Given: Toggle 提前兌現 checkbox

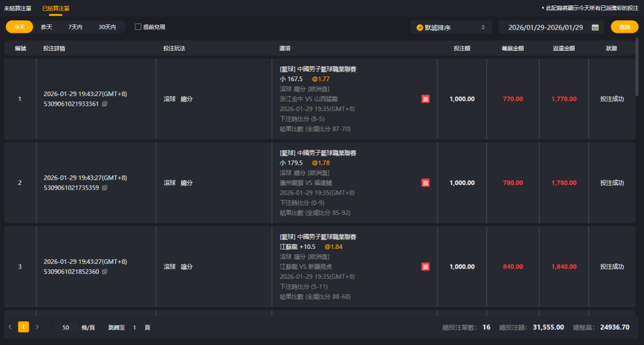Looking at the screenshot, I should (x=138, y=27).
